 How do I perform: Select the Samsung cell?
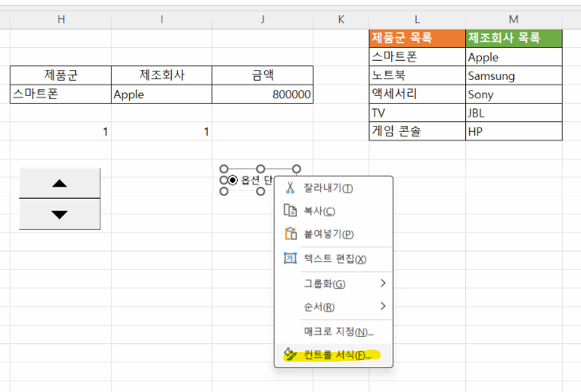514,76
